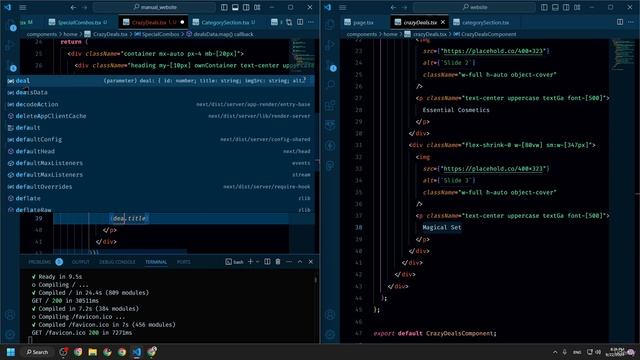Open new terminal launch profile dropdown
Image resolution: width=640 pixels, height=360 pixels.
258,262
